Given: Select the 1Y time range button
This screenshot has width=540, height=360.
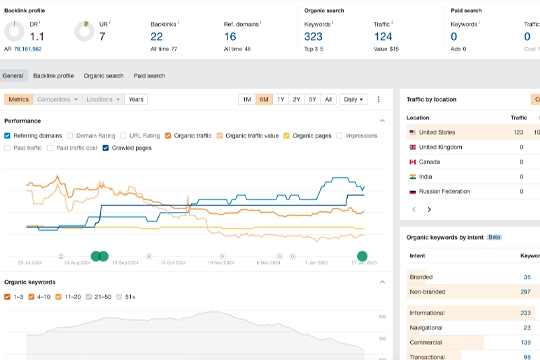Looking at the screenshot, I should 281,99.
